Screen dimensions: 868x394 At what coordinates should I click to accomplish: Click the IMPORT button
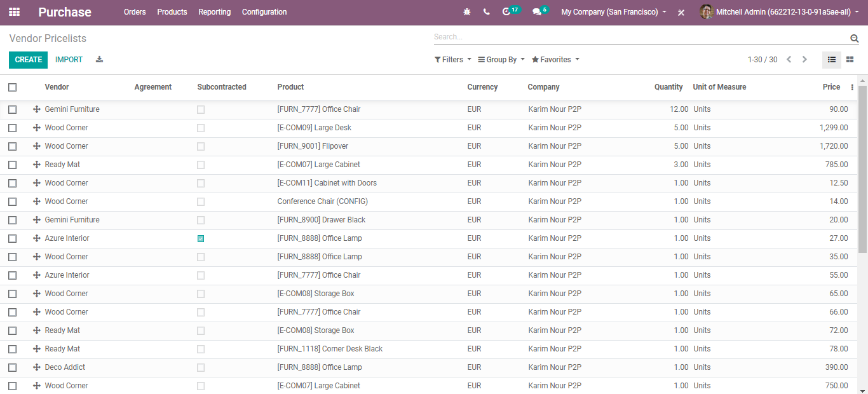click(x=69, y=60)
